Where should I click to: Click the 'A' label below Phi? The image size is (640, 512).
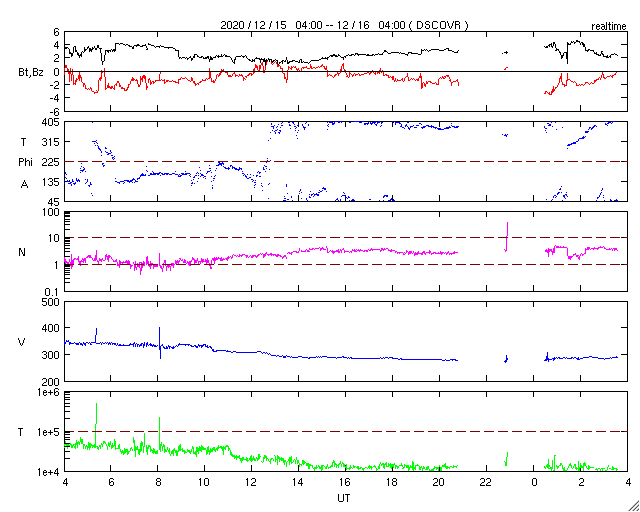(x=24, y=185)
